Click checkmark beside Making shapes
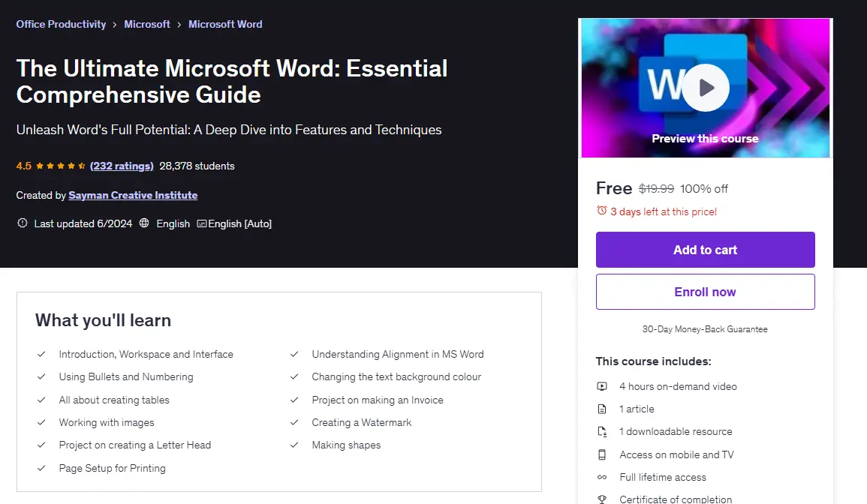Screen dimensions: 867x504 tap(294, 445)
